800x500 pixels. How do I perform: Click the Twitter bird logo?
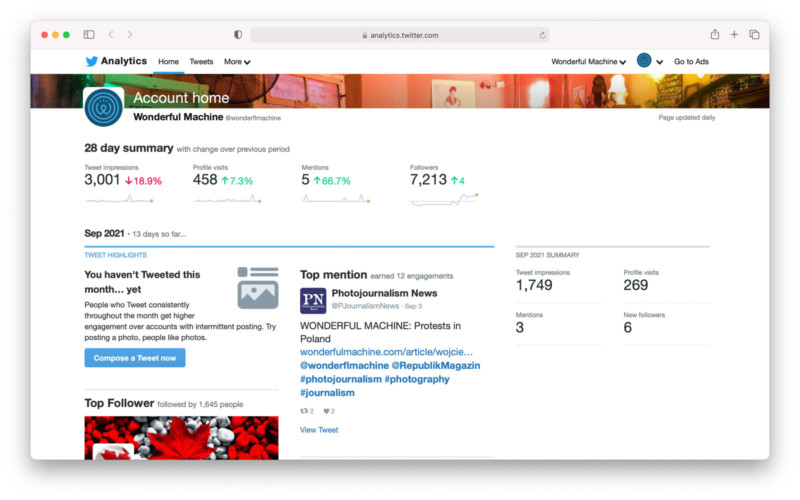tap(91, 61)
